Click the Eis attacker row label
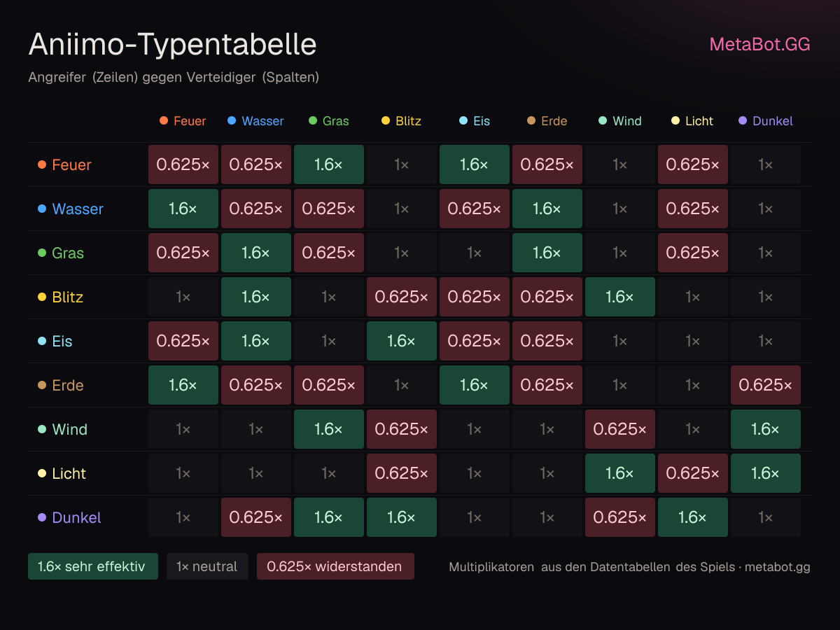The image size is (840, 630). (x=55, y=341)
